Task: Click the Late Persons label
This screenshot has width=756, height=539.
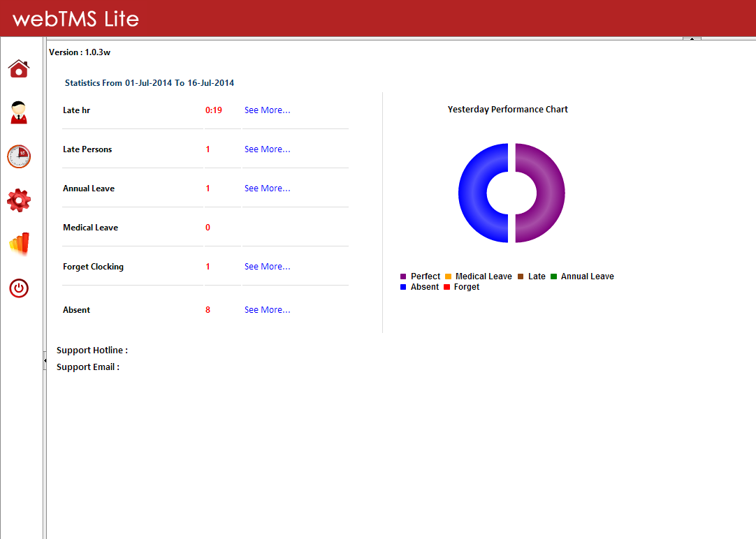Action: coord(87,149)
